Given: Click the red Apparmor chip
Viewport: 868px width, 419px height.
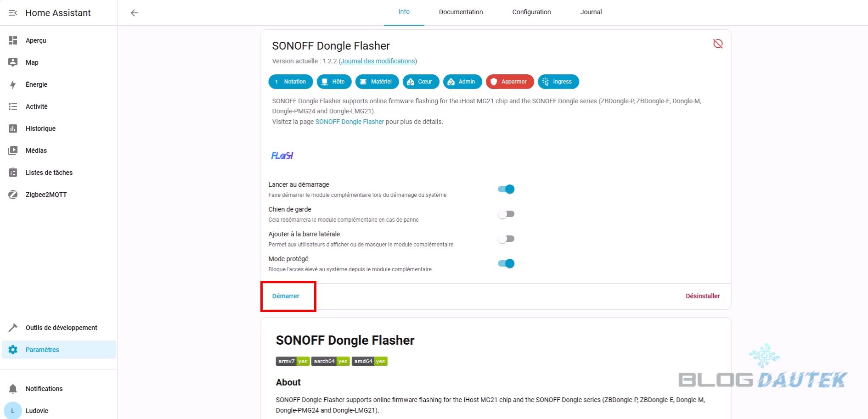Looking at the screenshot, I should tap(510, 82).
